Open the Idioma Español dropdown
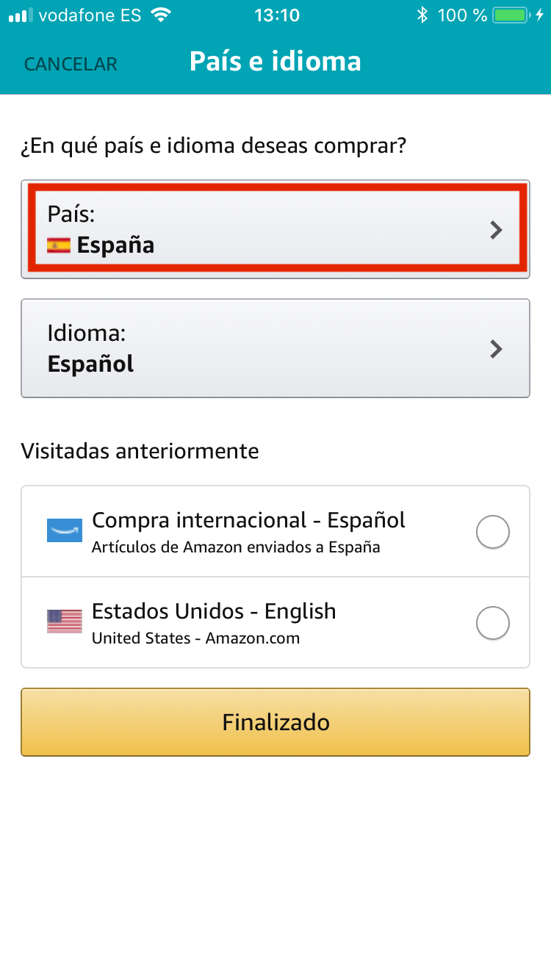Viewport: 551px width, 980px height. [275, 348]
